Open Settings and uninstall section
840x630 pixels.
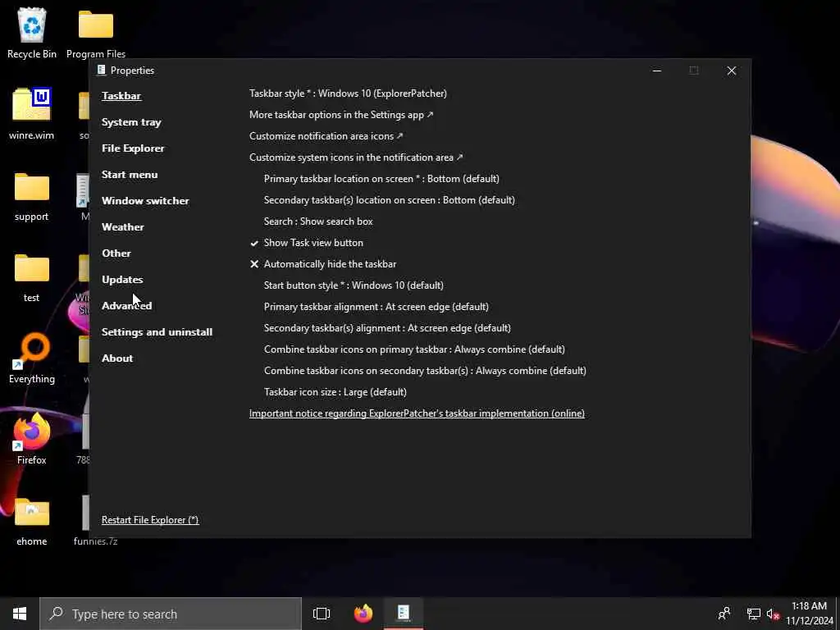(x=157, y=332)
